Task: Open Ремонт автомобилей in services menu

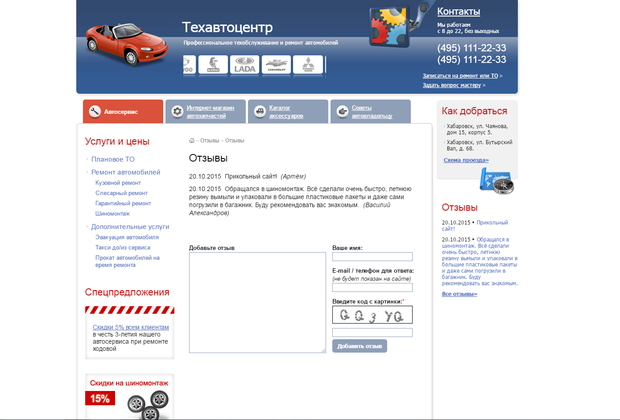Action: tap(126, 172)
